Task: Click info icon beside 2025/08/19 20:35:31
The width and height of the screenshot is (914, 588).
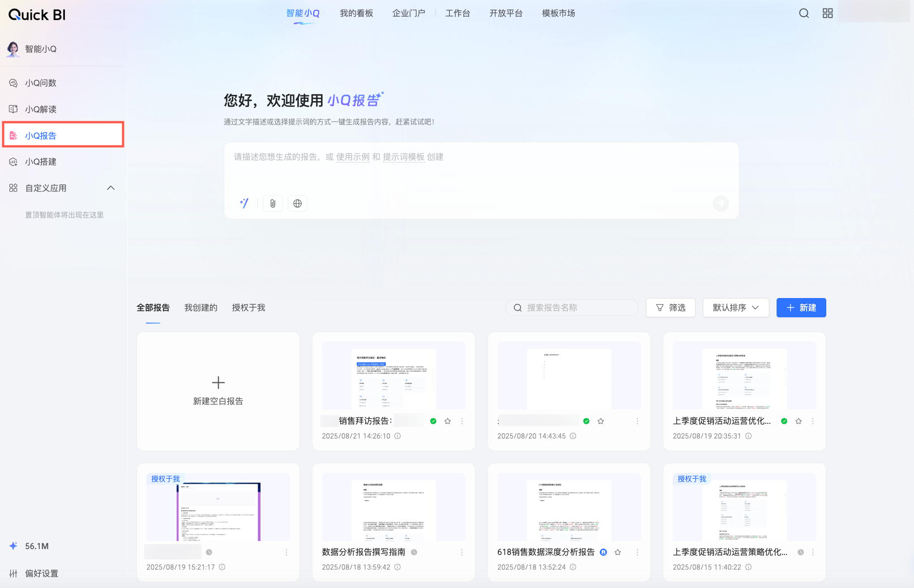Action: [748, 436]
